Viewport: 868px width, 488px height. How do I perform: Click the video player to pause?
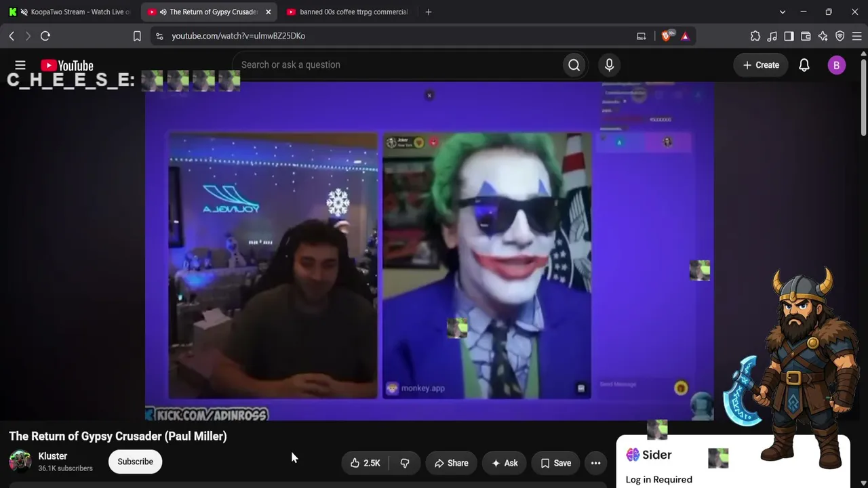(x=429, y=251)
